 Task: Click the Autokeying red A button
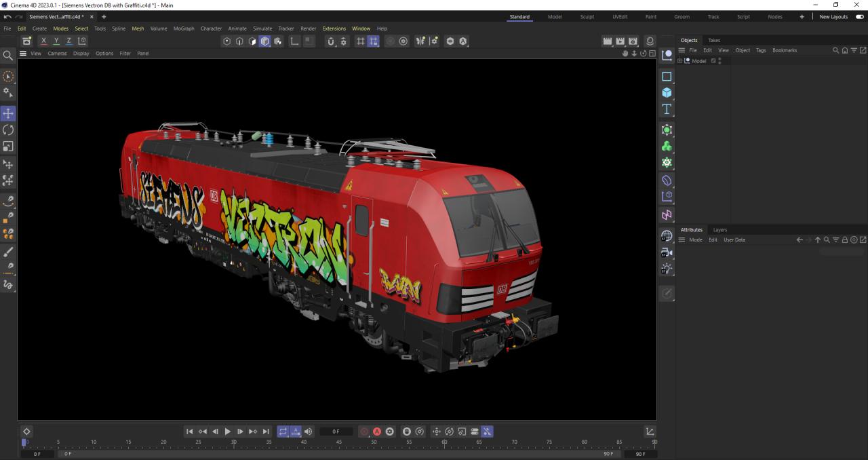(377, 432)
